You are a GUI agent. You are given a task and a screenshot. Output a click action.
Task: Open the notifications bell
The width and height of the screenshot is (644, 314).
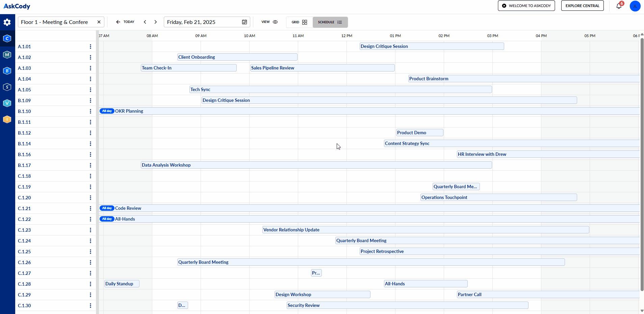coord(619,6)
